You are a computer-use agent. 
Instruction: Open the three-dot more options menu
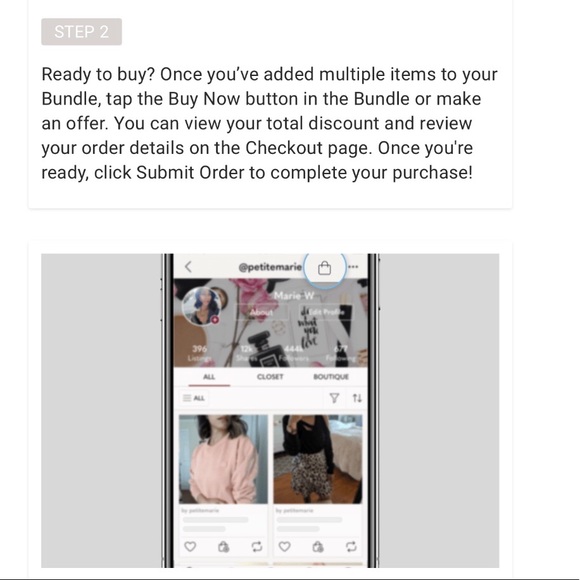353,267
